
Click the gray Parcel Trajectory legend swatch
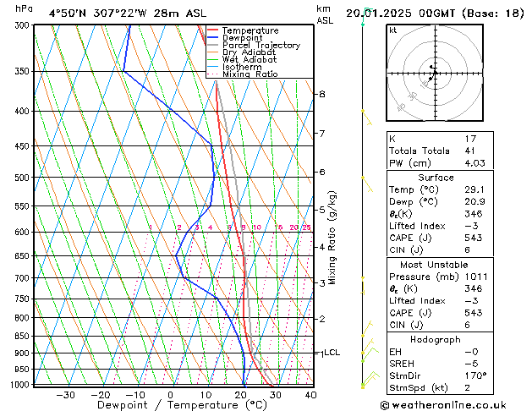point(213,45)
